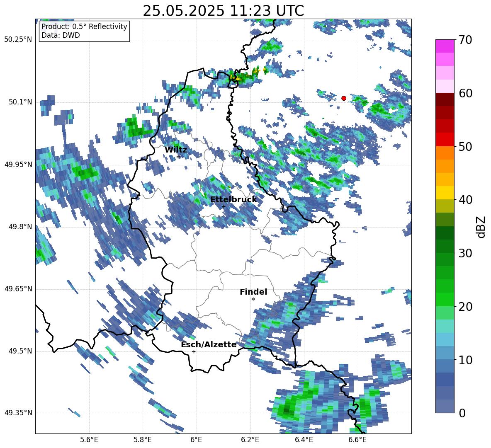
Task: Click the Ettelbruck station cross marker
Action: click(223, 207)
